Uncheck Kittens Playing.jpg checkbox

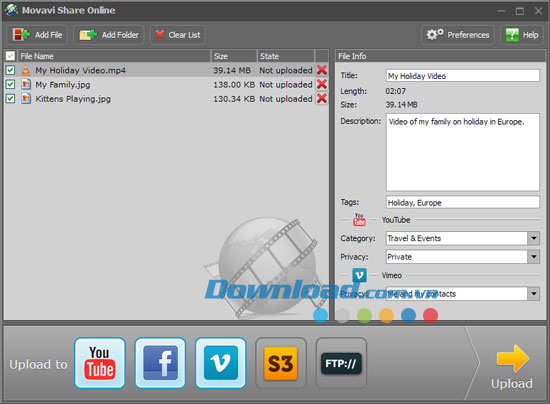pos(10,99)
